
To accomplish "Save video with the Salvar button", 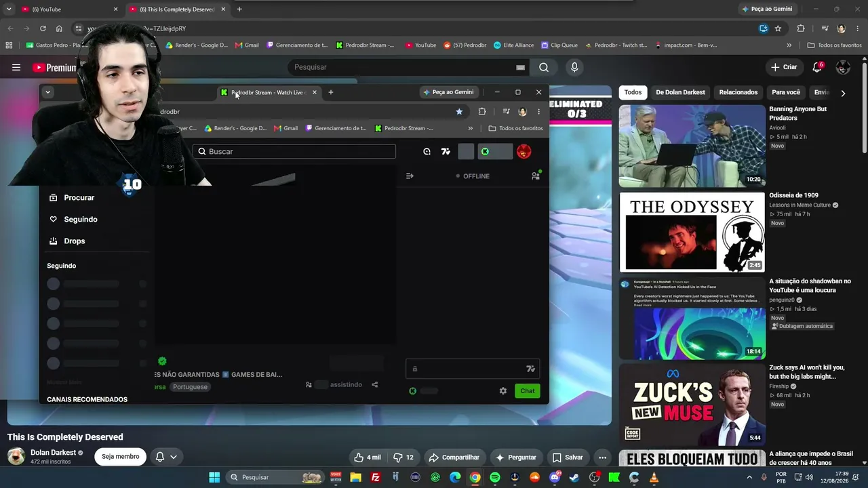I will [x=568, y=457].
